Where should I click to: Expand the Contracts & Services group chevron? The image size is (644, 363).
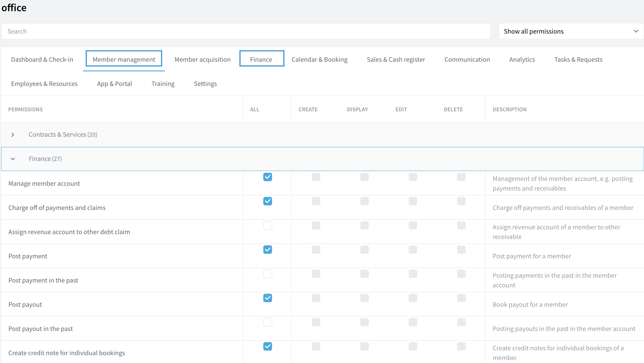[x=13, y=135]
